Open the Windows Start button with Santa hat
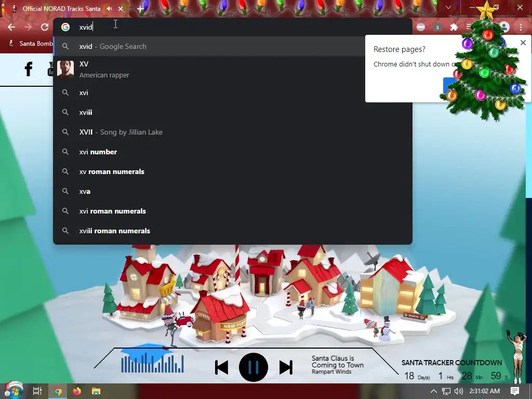The height and width of the screenshot is (399, 532). 14,391
